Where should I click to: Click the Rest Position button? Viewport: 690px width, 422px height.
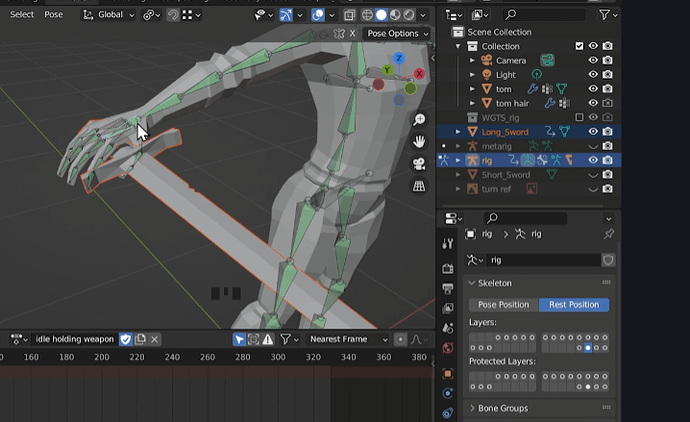(x=574, y=305)
